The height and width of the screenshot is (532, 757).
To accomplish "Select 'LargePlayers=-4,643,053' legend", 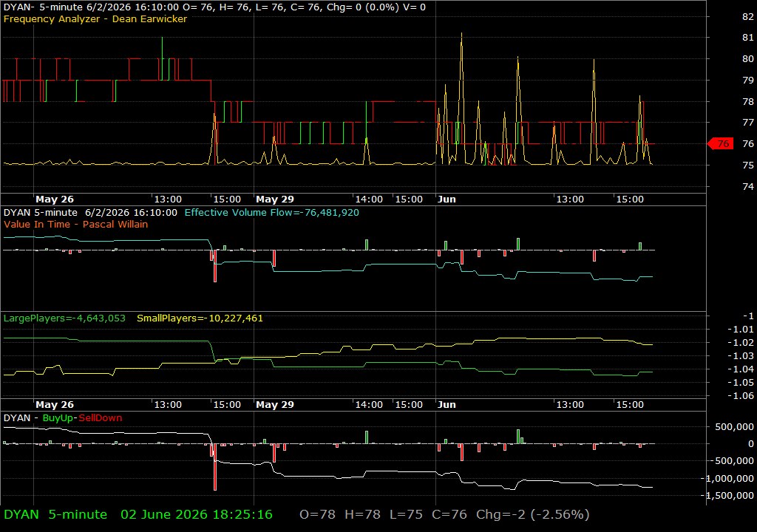I will [64, 318].
